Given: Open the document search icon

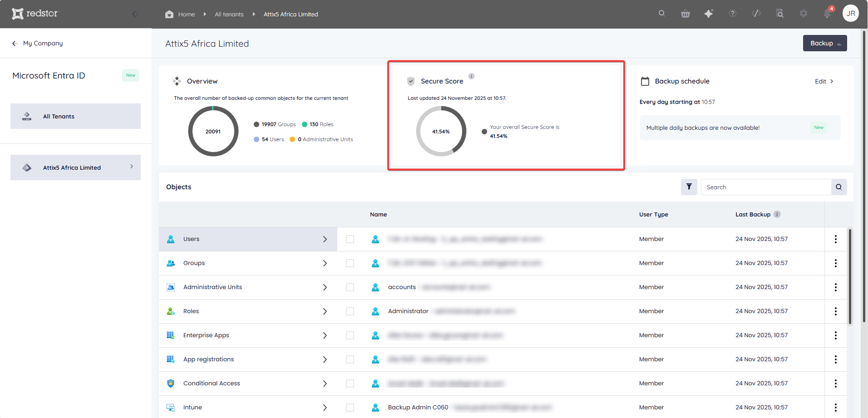Looking at the screenshot, I should click(x=780, y=14).
